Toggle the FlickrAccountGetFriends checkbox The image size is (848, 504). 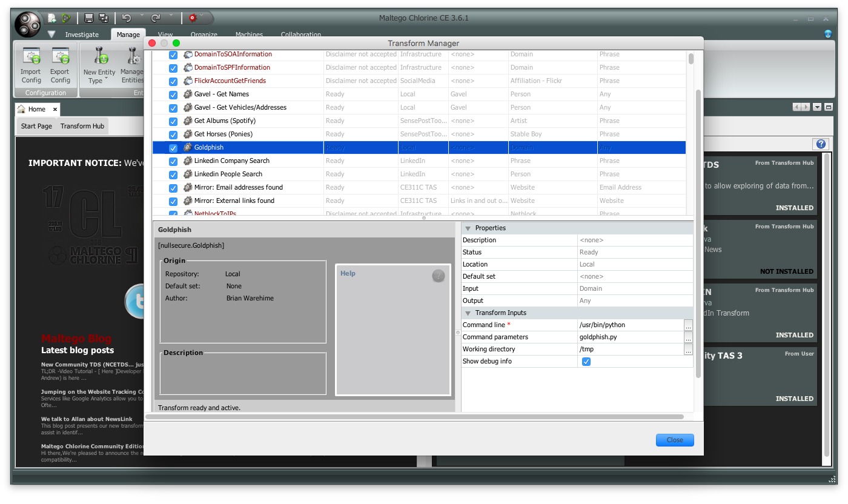tap(173, 81)
